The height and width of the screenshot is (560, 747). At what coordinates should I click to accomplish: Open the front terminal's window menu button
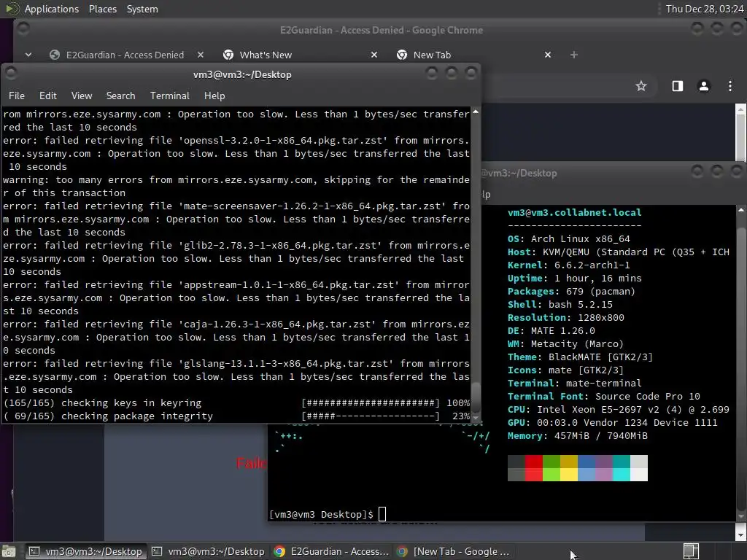click(x=11, y=74)
